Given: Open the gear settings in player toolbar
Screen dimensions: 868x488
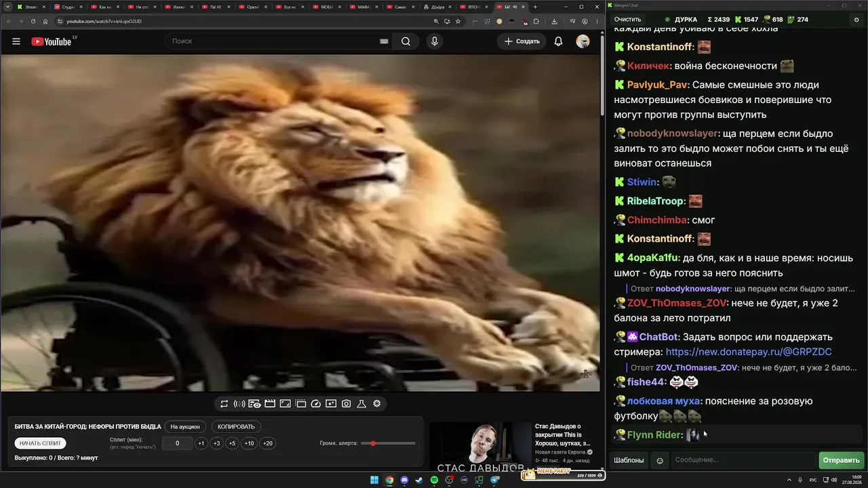Looking at the screenshot, I should (377, 404).
